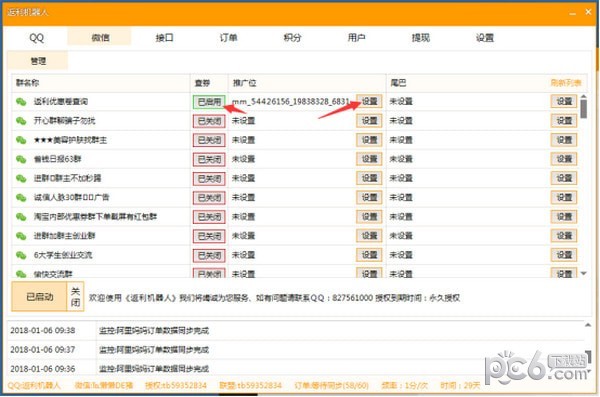This screenshot has height=397, width=600.
Task: Click the 关闭 button next to 已启动
Action: tap(75, 297)
